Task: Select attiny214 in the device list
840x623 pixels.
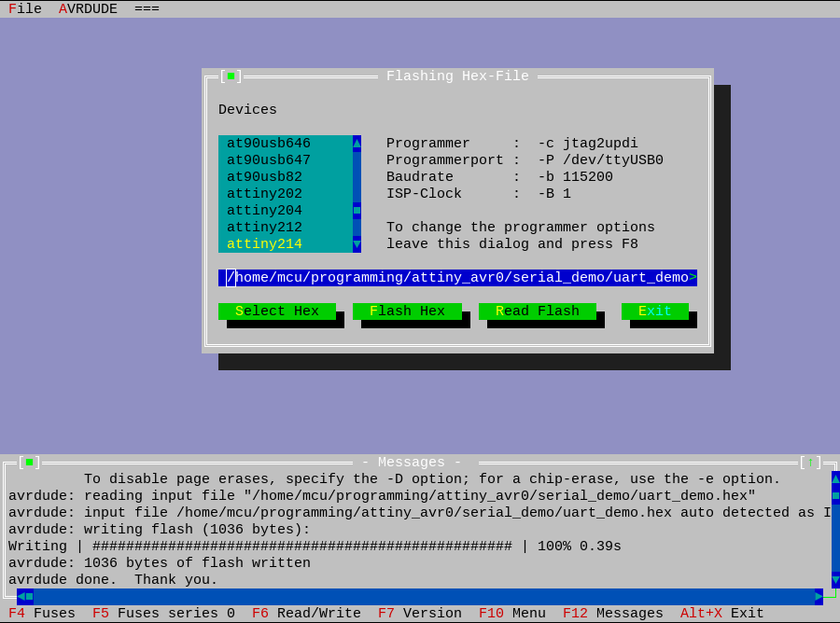Action: (286, 244)
